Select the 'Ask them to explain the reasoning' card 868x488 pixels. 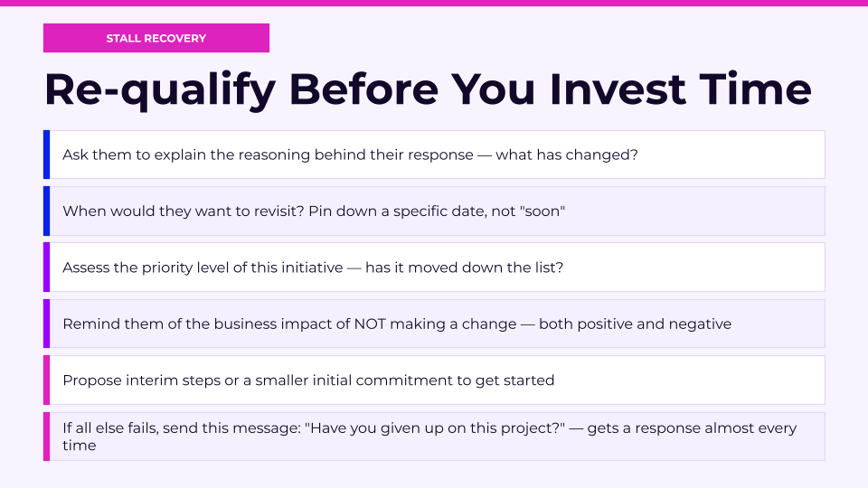(434, 155)
